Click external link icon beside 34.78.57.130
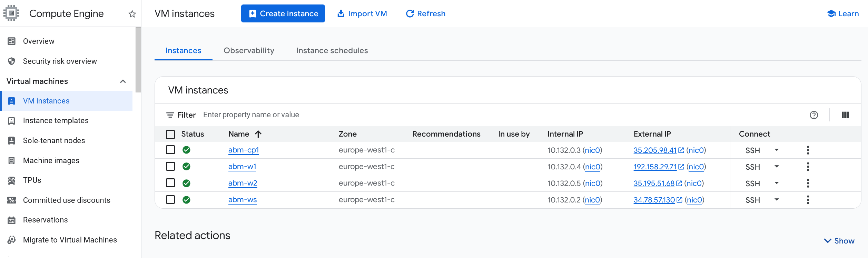The width and height of the screenshot is (868, 258). [679, 200]
